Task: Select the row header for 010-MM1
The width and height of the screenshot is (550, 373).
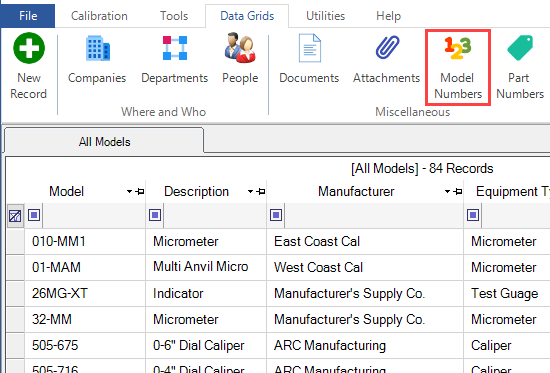Action: pyautogui.click(x=15, y=241)
